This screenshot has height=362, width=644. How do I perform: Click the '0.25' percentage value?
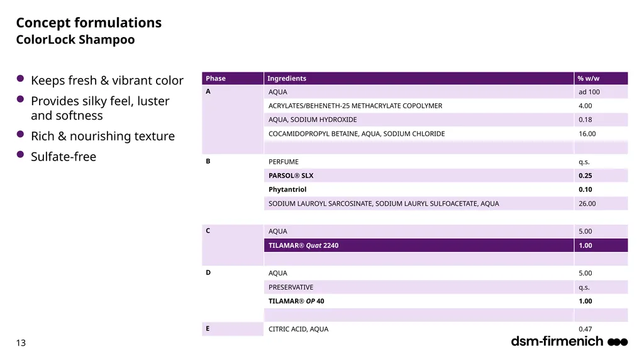coord(586,176)
